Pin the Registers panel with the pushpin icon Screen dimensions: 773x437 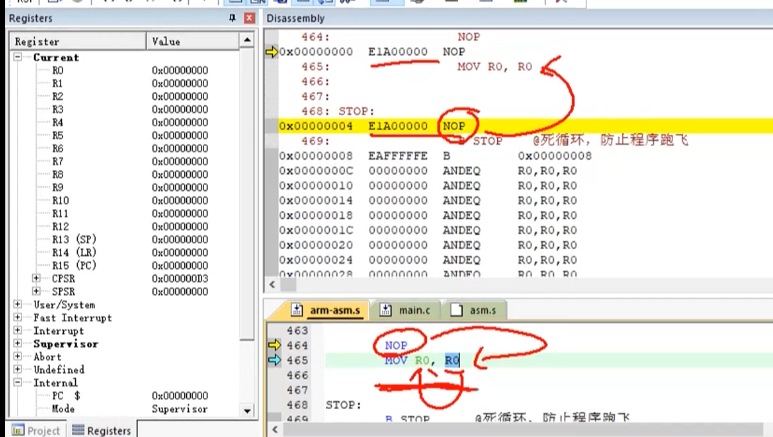(x=232, y=18)
